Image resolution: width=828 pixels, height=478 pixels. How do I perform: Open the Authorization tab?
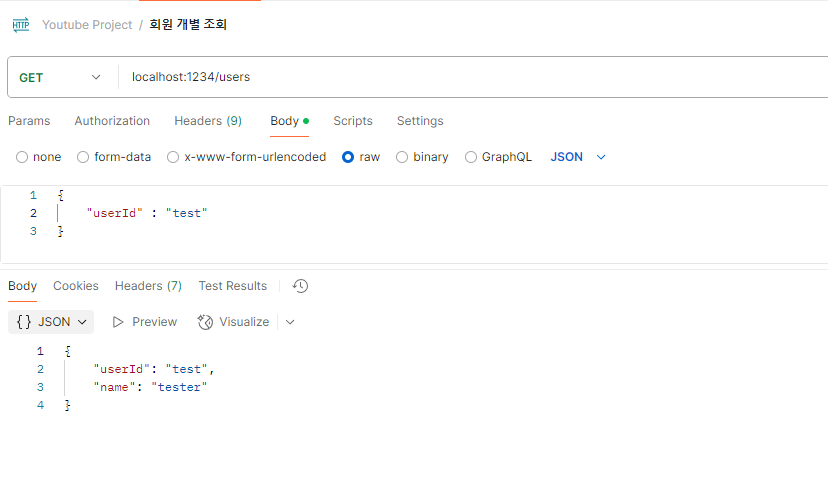(x=112, y=121)
